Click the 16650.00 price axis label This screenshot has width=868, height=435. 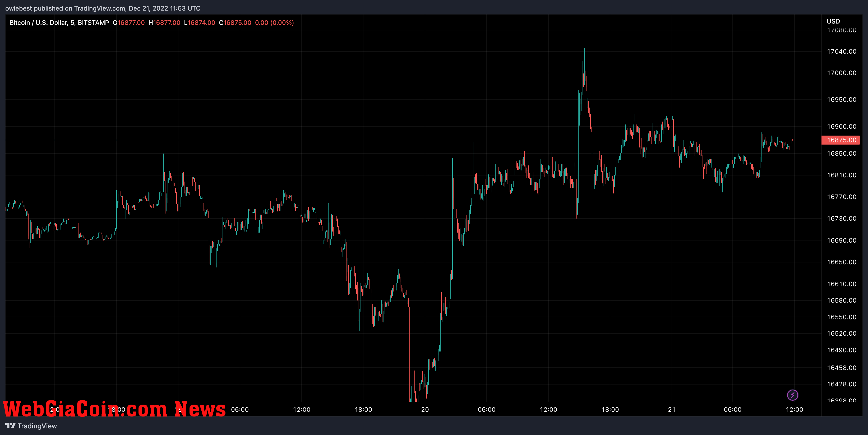coord(841,262)
